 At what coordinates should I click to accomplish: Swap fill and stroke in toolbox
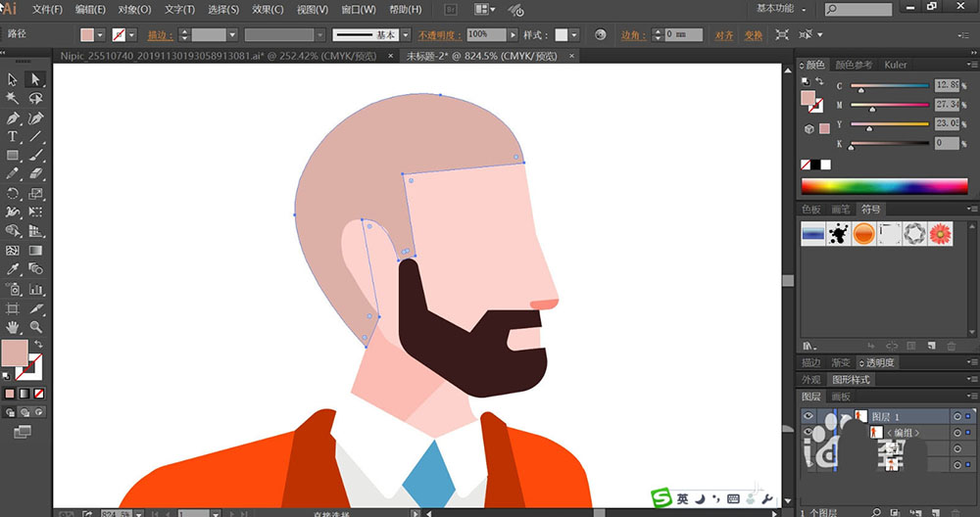click(39, 344)
